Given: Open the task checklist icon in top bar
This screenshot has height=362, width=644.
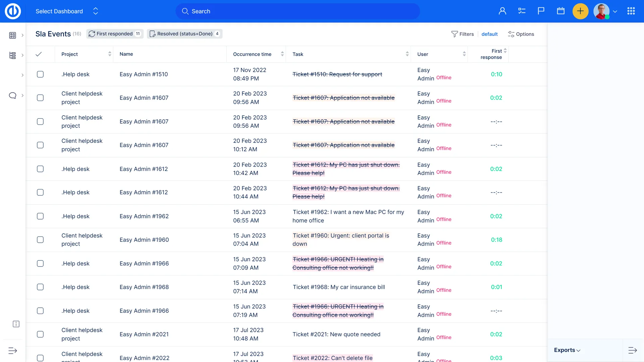Looking at the screenshot, I should (522, 11).
